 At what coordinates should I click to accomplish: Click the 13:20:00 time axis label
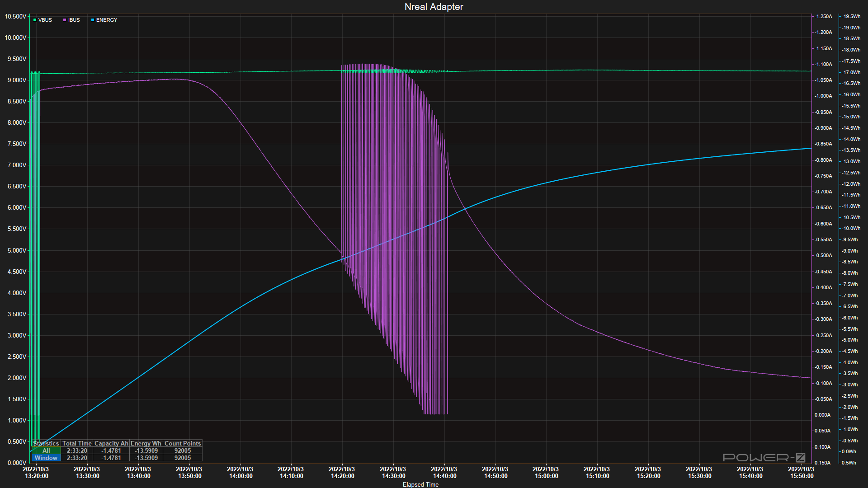[x=36, y=473]
